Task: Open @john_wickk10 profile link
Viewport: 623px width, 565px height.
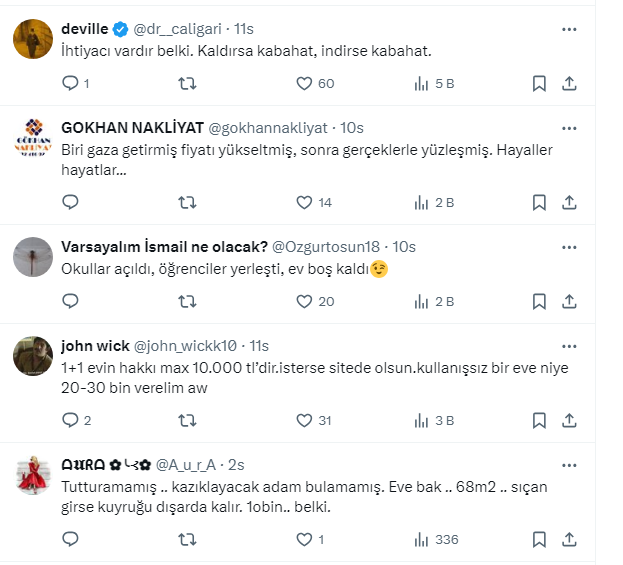Action: click(189, 346)
